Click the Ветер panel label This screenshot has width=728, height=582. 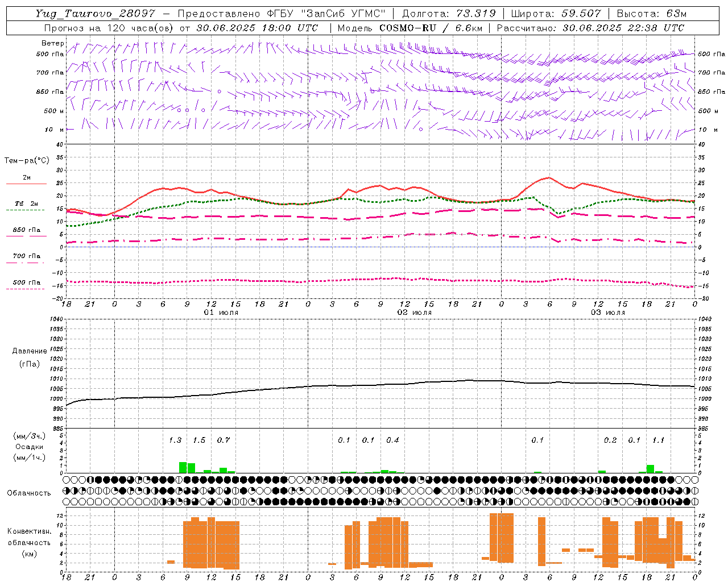pyautogui.click(x=53, y=43)
